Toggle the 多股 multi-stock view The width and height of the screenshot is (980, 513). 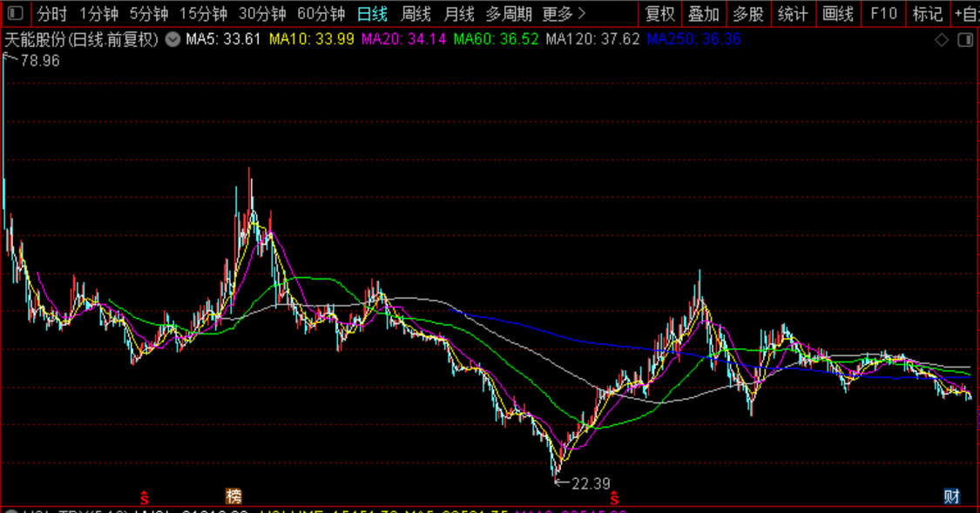[748, 13]
